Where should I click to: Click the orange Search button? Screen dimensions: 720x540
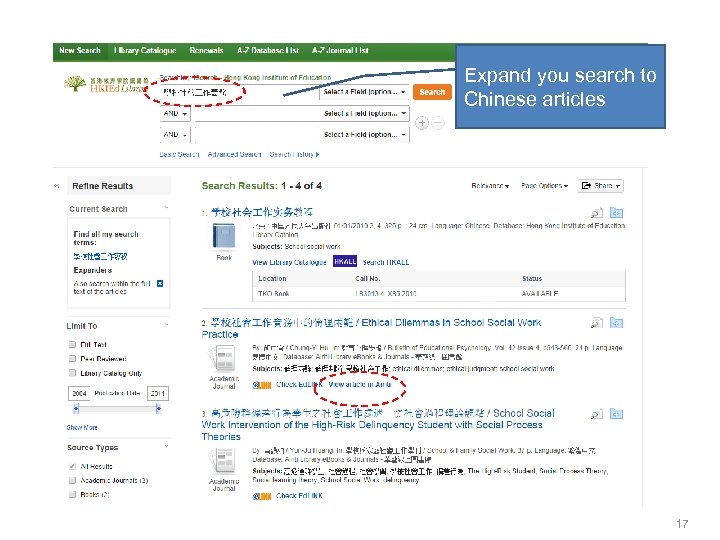[432, 92]
